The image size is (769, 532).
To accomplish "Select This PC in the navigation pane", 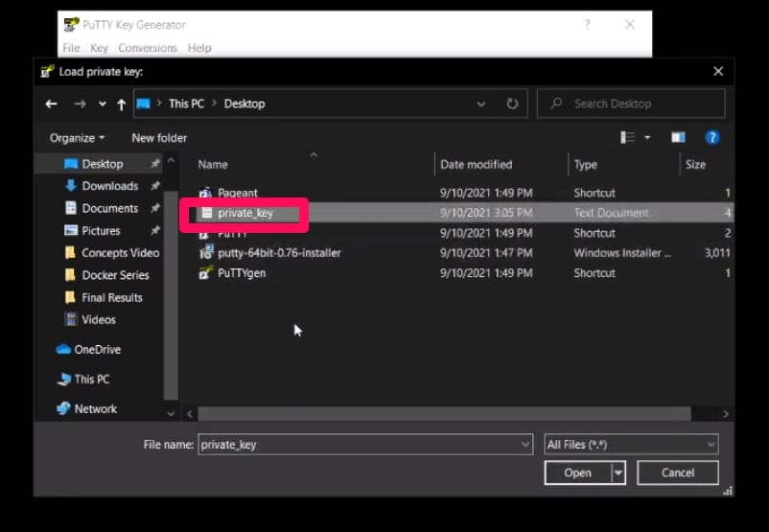I will pyautogui.click(x=92, y=379).
